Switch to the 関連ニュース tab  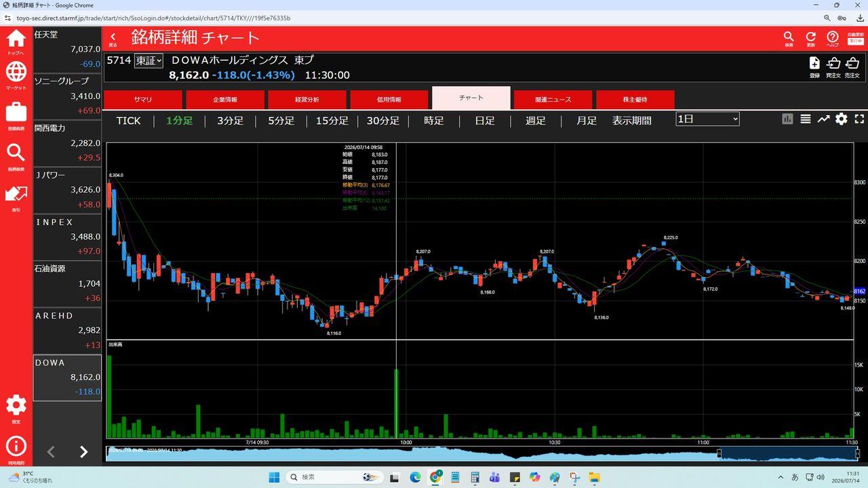[553, 100]
